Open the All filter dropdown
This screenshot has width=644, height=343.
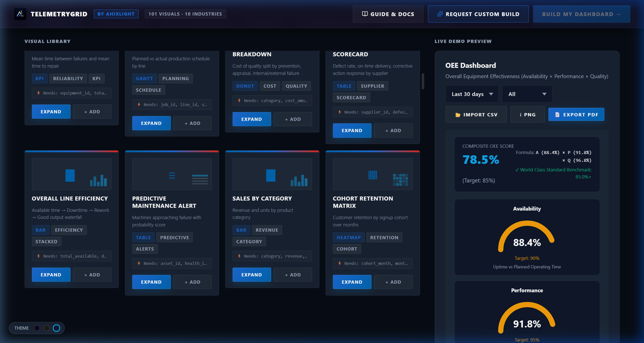(527, 94)
